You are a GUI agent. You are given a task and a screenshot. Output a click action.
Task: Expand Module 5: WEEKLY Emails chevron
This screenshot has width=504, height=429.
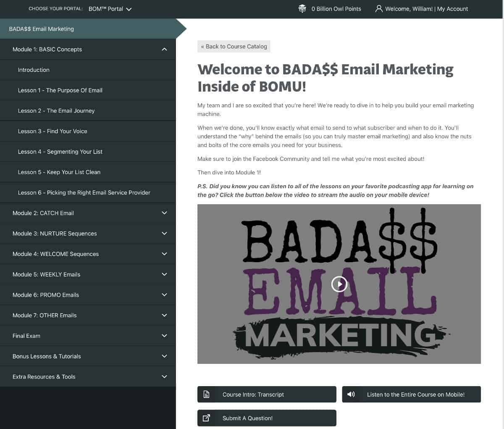[x=164, y=274]
